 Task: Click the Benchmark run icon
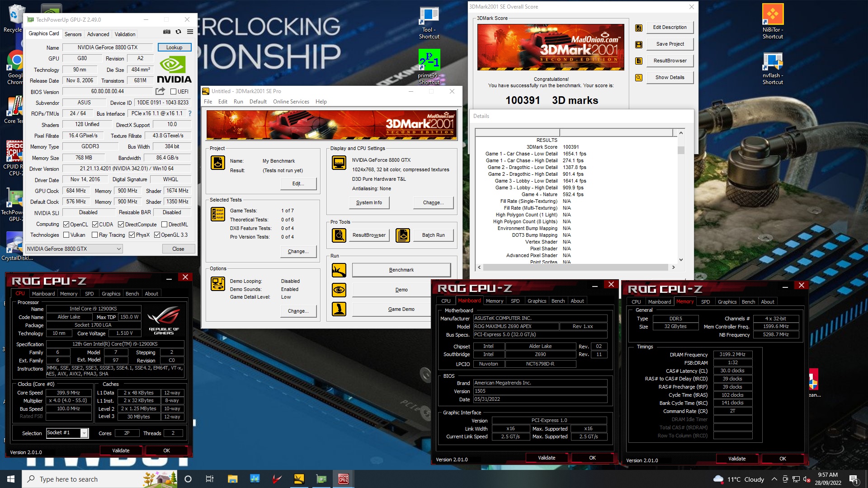pyautogui.click(x=339, y=270)
